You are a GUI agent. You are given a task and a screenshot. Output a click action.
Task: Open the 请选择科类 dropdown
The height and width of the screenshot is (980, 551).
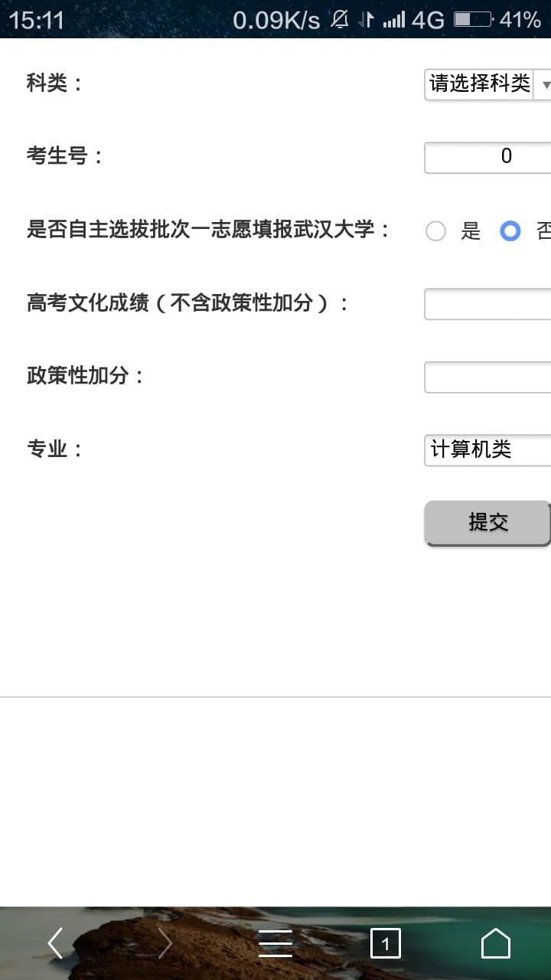coord(487,84)
